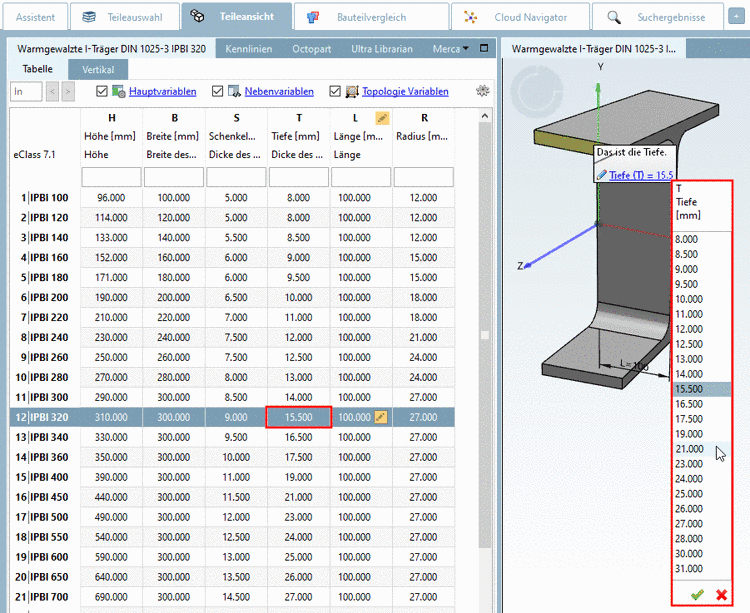Click the Tiefe (T) = 15.5 link
The height and width of the screenshot is (613, 750).
[x=640, y=175]
